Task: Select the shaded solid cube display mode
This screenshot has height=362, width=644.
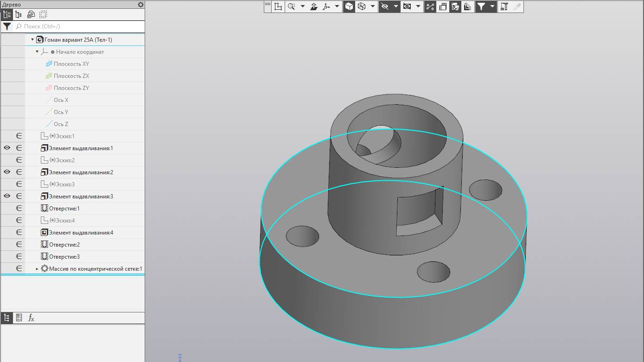Action: point(349,6)
